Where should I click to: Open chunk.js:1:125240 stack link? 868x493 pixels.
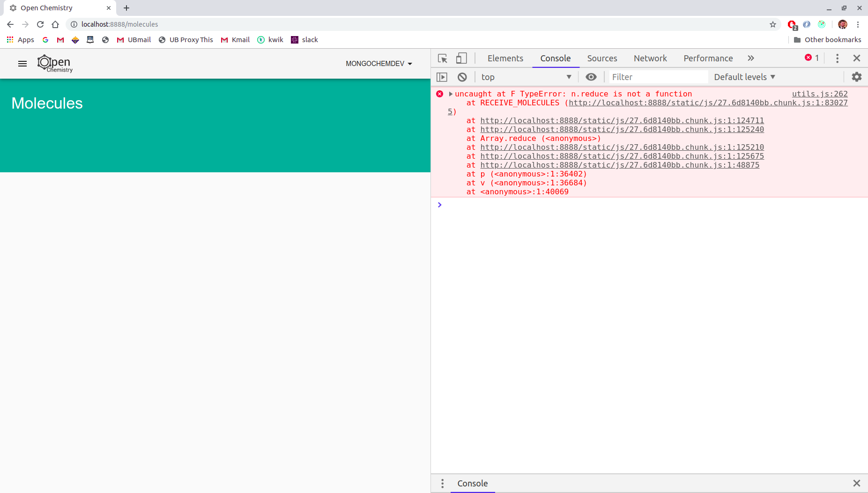[x=622, y=129]
